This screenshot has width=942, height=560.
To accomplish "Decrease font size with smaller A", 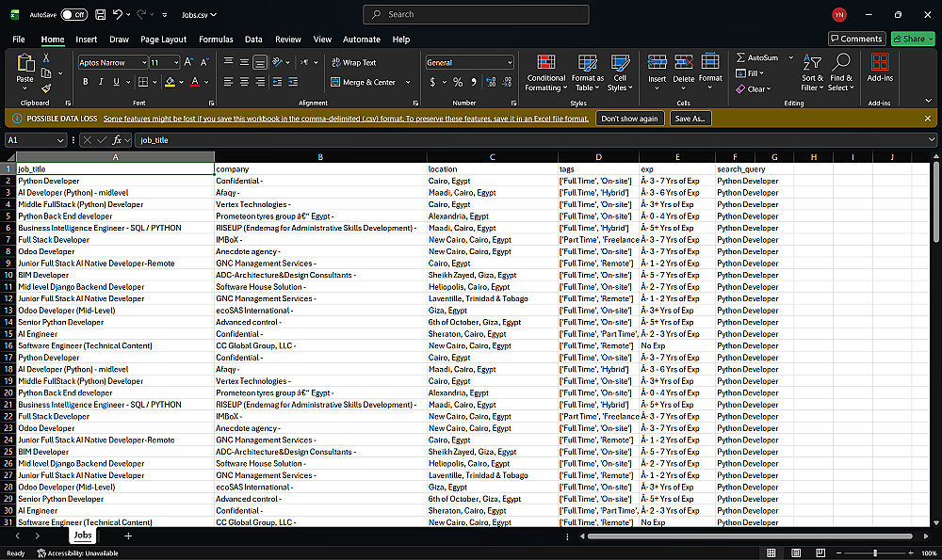I will click(204, 62).
